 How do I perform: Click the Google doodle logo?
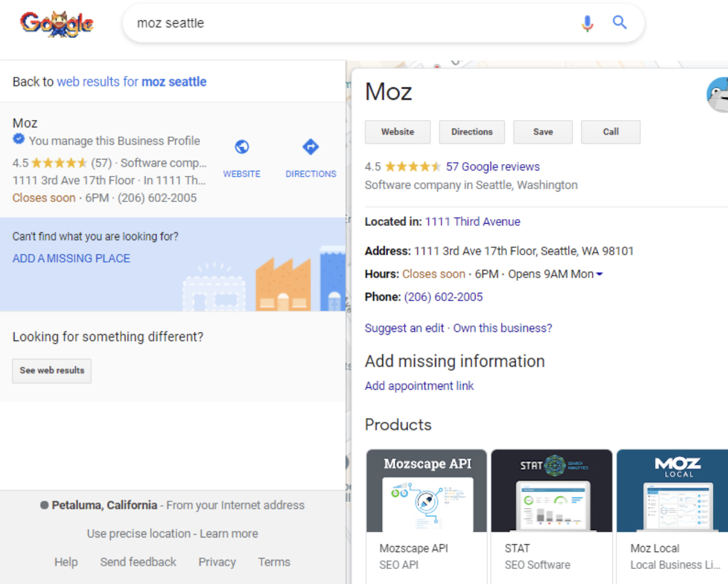56,24
